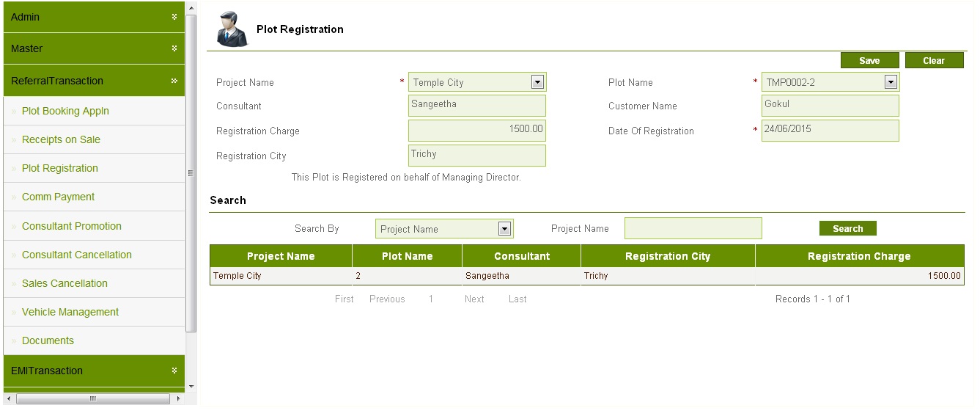Toggle the ReferralTransaction section chevron icon
The height and width of the screenshot is (419, 980).
pos(174,81)
